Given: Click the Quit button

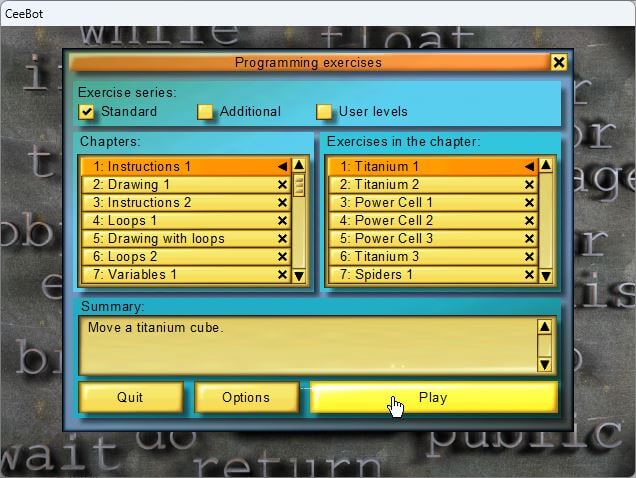Looking at the screenshot, I should [130, 397].
